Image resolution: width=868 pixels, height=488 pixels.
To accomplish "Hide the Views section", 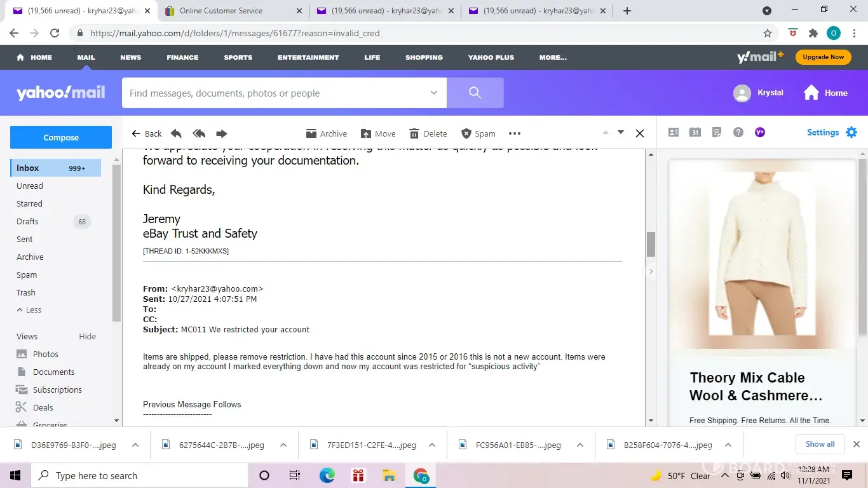I will pyautogui.click(x=87, y=336).
